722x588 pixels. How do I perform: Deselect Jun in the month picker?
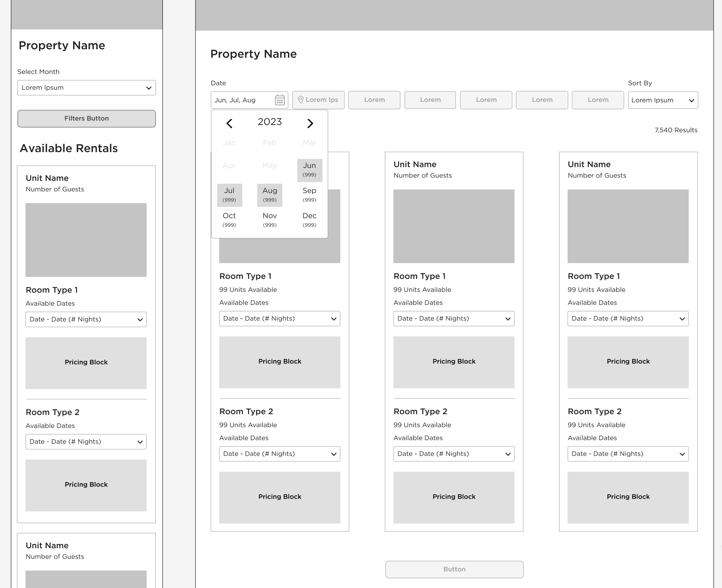tap(310, 170)
